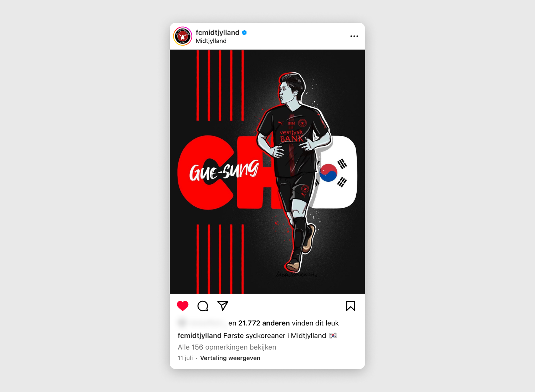Click 'Vertaling weergeven' to translate caption

(x=230, y=358)
